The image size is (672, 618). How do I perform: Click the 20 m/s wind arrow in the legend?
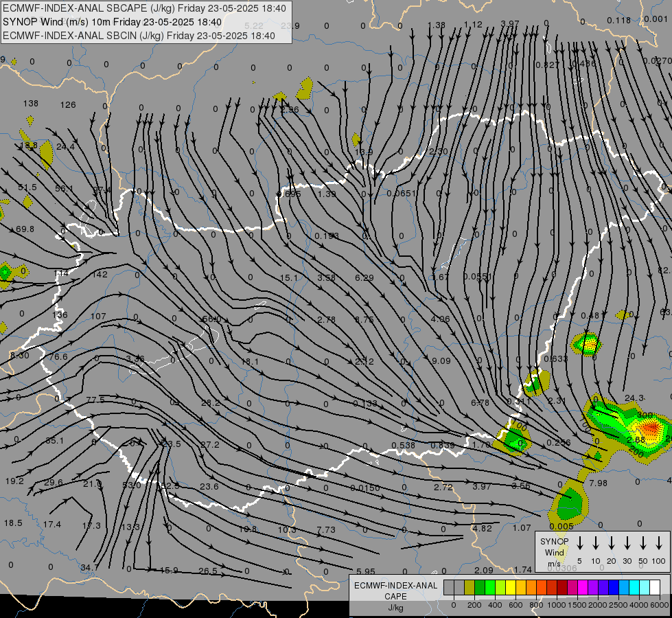pos(612,543)
